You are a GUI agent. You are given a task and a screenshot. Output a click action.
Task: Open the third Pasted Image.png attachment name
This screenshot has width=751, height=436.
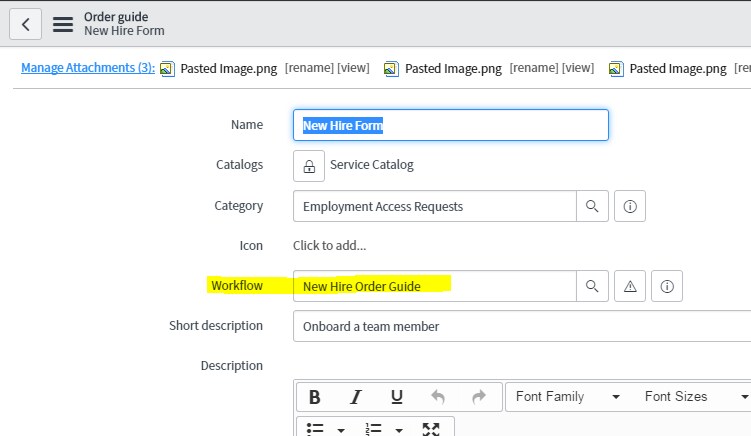[678, 69]
